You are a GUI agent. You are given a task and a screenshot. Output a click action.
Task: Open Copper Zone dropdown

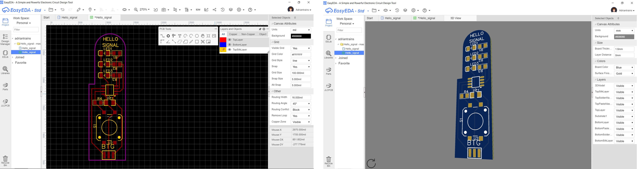coord(301,122)
